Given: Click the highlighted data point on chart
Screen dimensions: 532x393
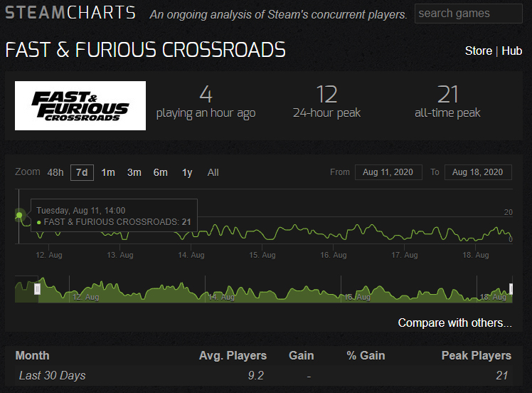Looking at the screenshot, I should (20, 214).
